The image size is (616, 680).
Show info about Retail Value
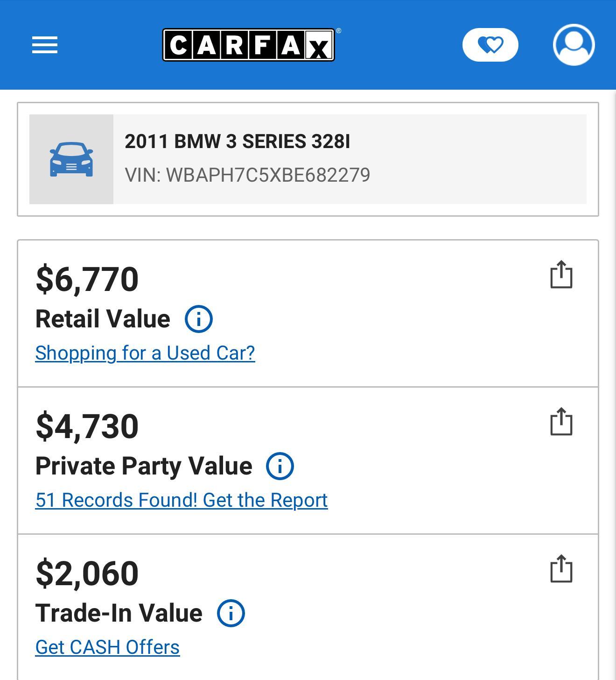coord(199,319)
